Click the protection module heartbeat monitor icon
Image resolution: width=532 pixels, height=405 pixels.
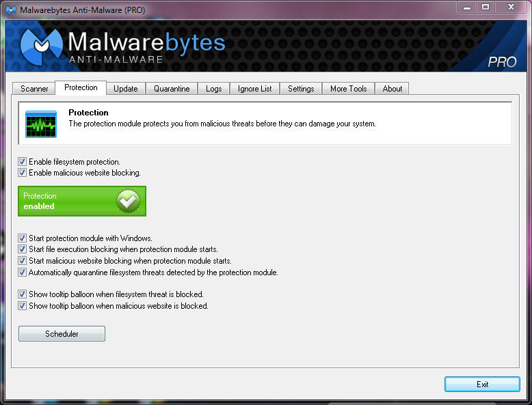coord(41,124)
